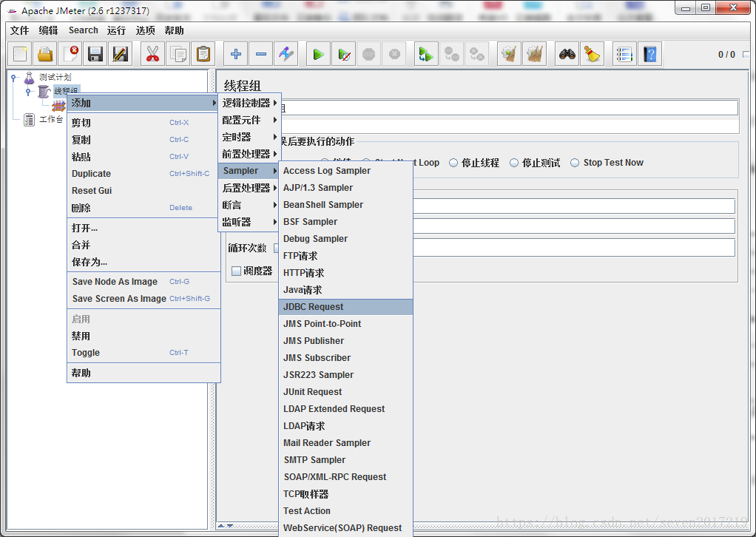
Task: Open Help with question mark icon
Action: click(650, 54)
